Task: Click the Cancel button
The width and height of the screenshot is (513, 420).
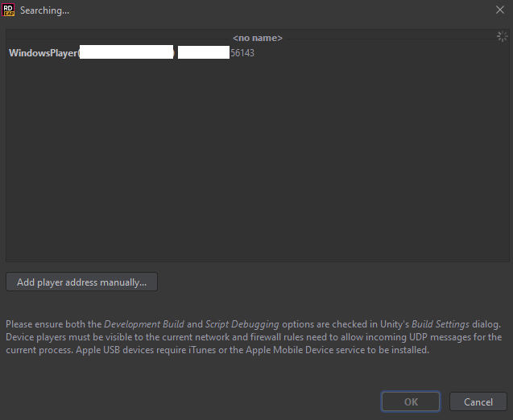Action: point(478,401)
